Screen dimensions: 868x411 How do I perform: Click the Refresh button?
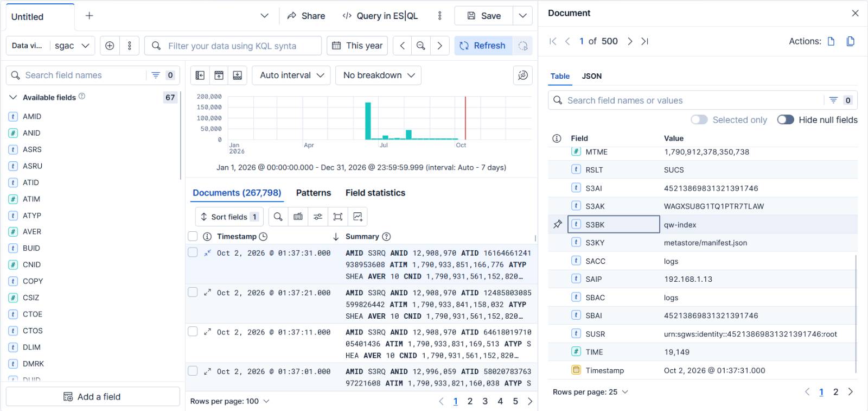[x=482, y=46]
